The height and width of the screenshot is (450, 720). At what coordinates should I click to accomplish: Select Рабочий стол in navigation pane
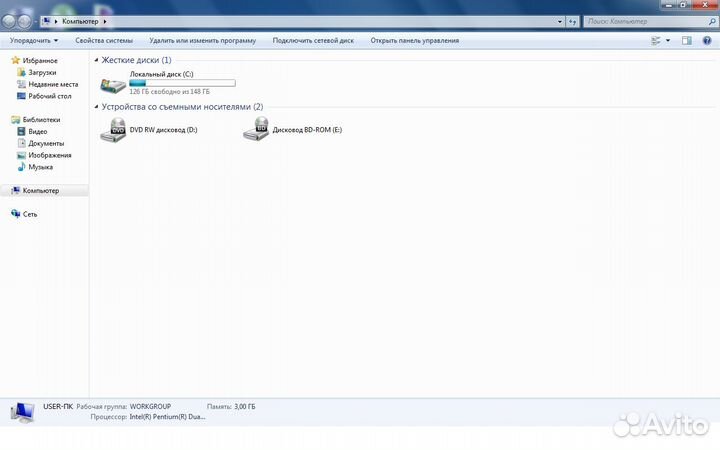[50, 96]
